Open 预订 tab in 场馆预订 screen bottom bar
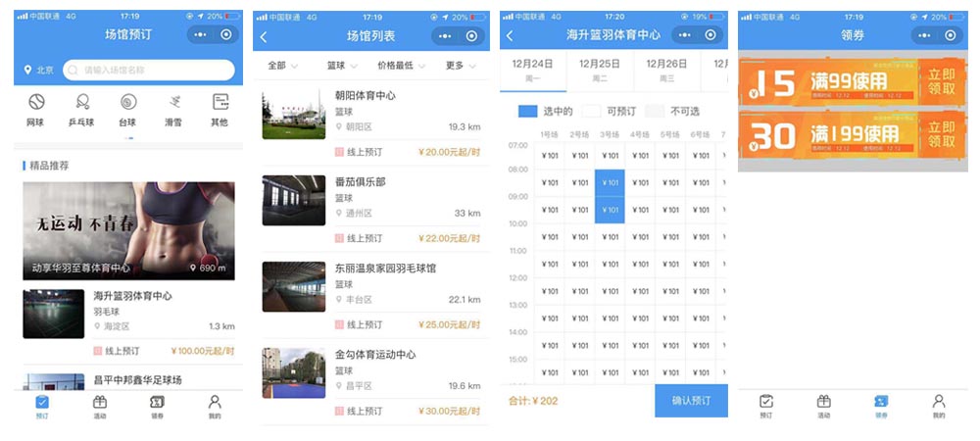 coord(41,408)
